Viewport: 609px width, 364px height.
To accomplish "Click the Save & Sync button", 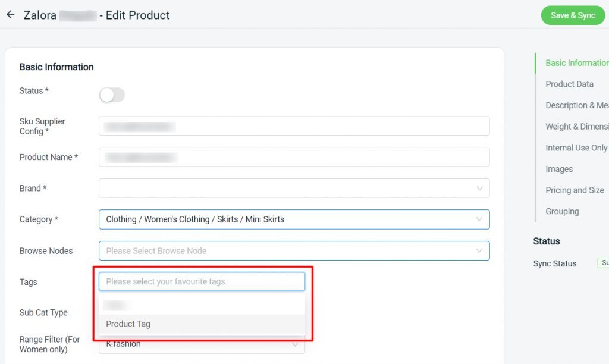I will [x=572, y=15].
